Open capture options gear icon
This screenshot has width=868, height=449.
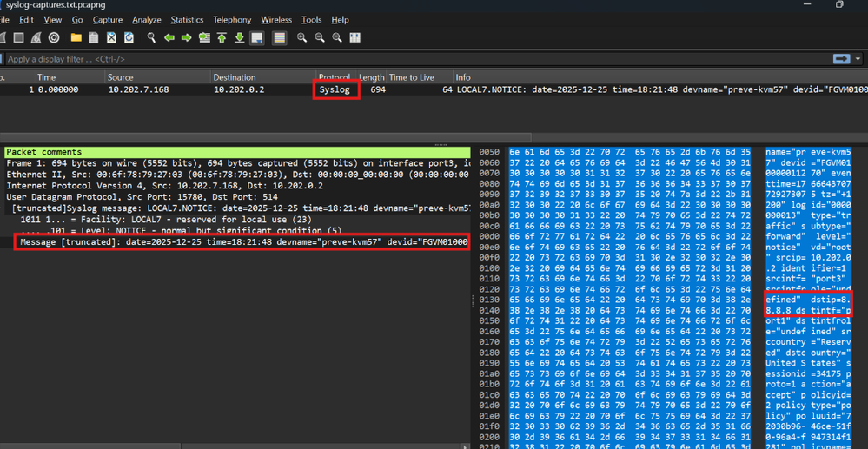click(54, 37)
